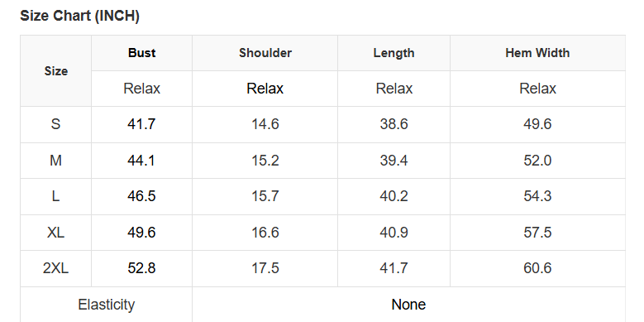
Task: Click the 2XL size row label
Action: coord(56,268)
